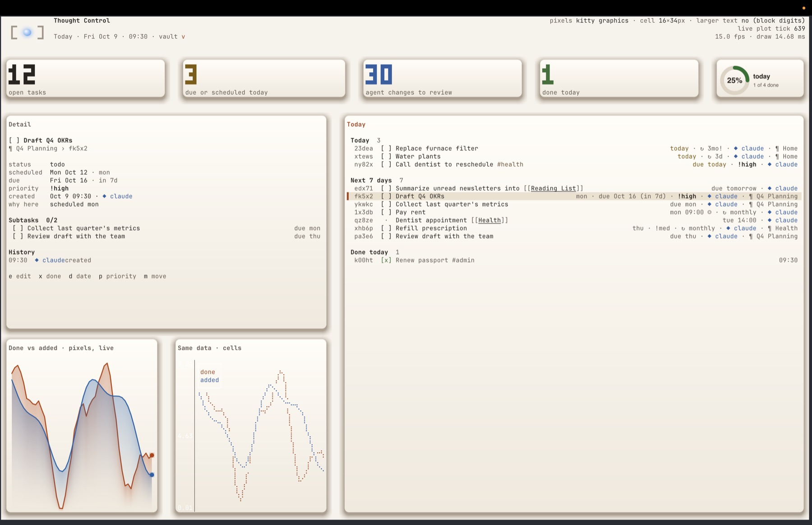Collapse the Next 7 days section
The width and height of the screenshot is (812, 525).
pos(377,180)
